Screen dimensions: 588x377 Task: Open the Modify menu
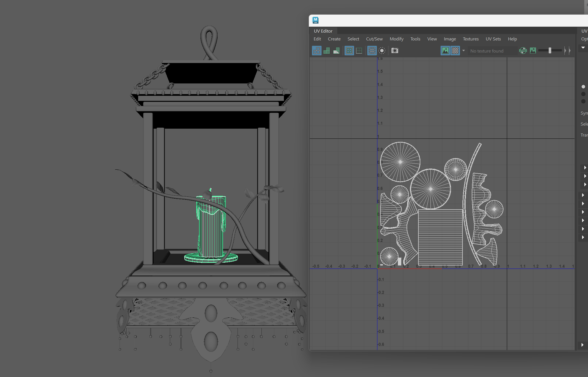[x=396, y=39]
